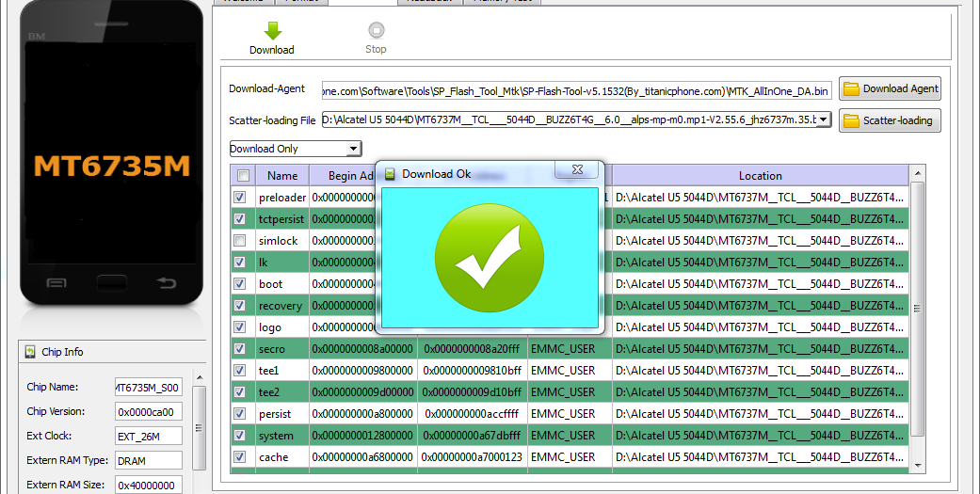This screenshot has width=980, height=494.
Task: Click the Extern RAM Size field 0x40000000
Action: tap(149, 486)
